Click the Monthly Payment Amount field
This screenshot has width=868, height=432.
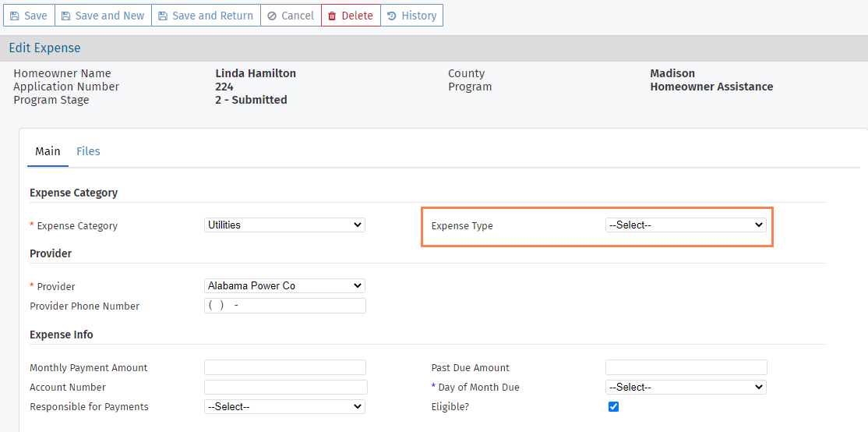tap(284, 367)
